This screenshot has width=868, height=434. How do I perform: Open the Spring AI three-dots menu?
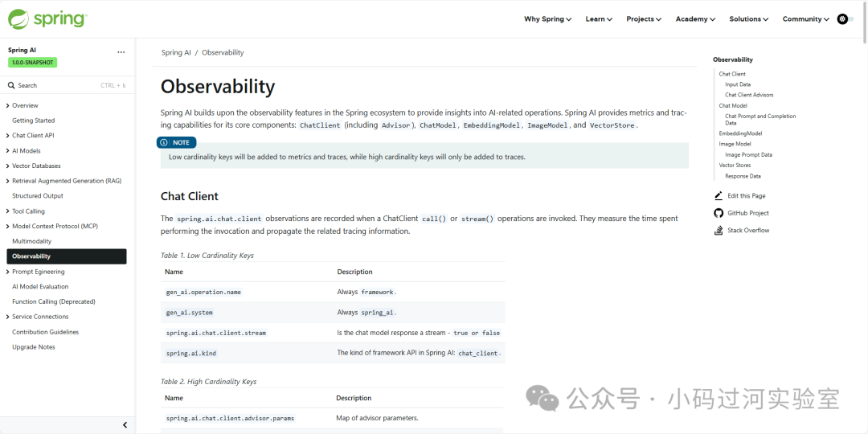(x=121, y=52)
